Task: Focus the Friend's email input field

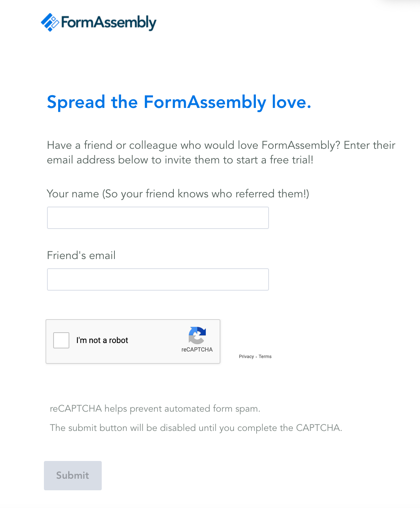Action: pos(158,279)
